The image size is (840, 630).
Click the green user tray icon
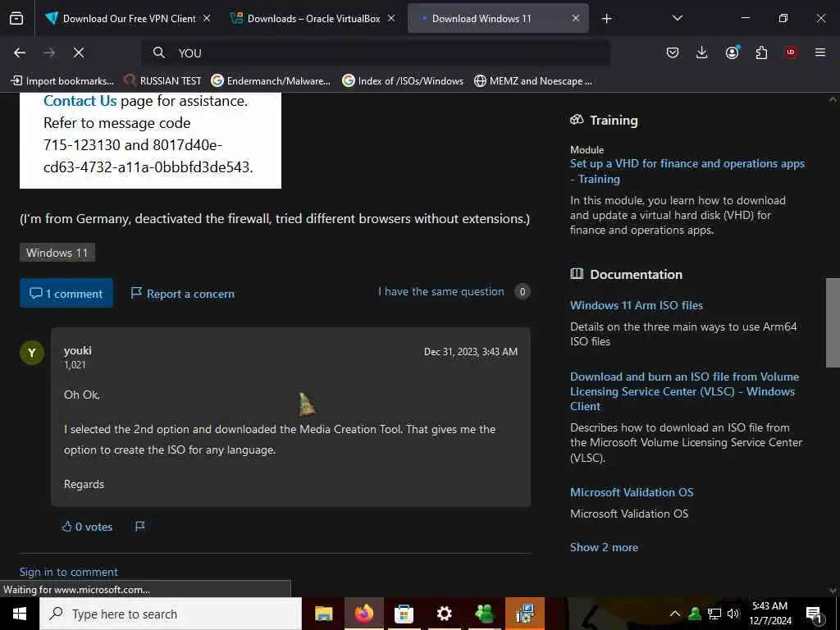pos(695,614)
